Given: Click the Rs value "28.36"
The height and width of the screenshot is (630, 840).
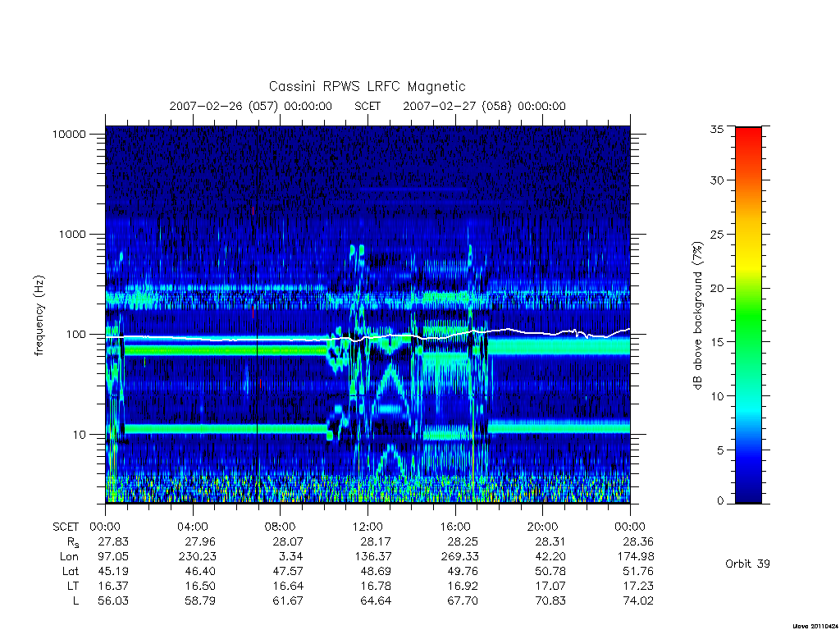Looking at the screenshot, I should tap(638, 541).
